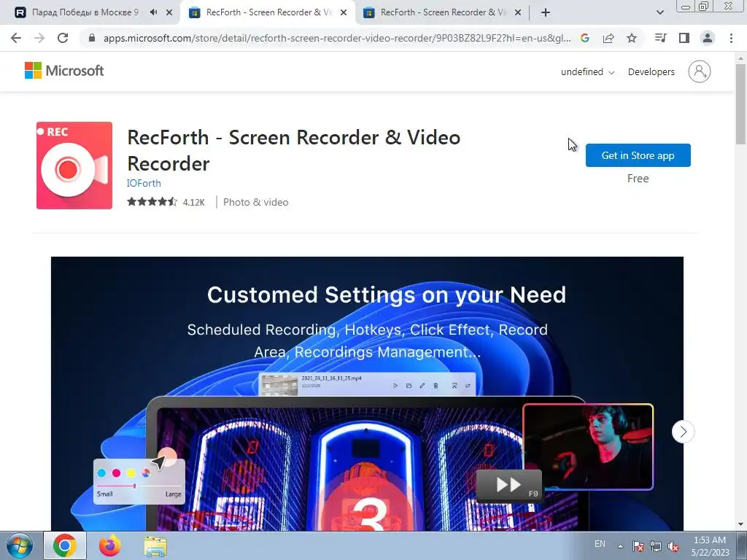The height and width of the screenshot is (560, 747).
Task: Click the Customed Settings screenshot image
Action: pos(367,394)
